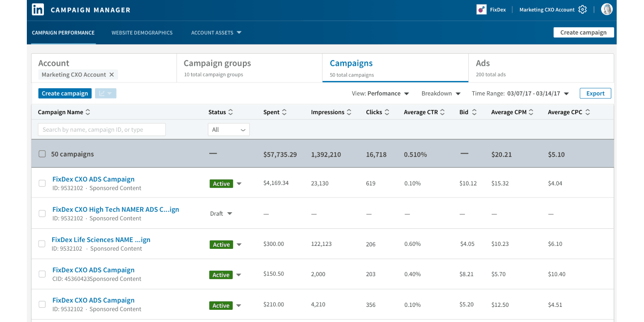Click the $4,169.34 spent cell
644x322 pixels.
(x=276, y=183)
